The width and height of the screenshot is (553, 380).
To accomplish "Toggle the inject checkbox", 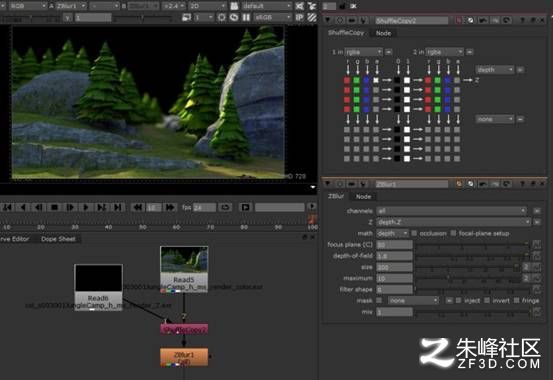I will click(458, 300).
